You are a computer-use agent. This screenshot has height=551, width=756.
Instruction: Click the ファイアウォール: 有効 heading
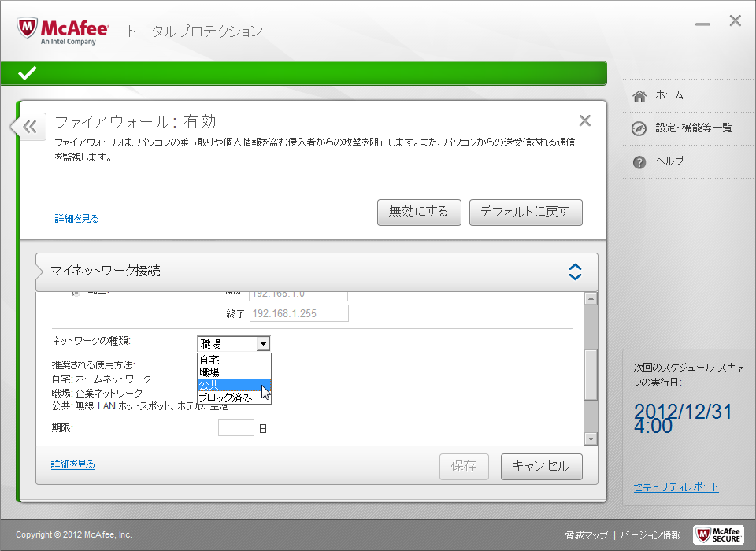[x=135, y=121]
